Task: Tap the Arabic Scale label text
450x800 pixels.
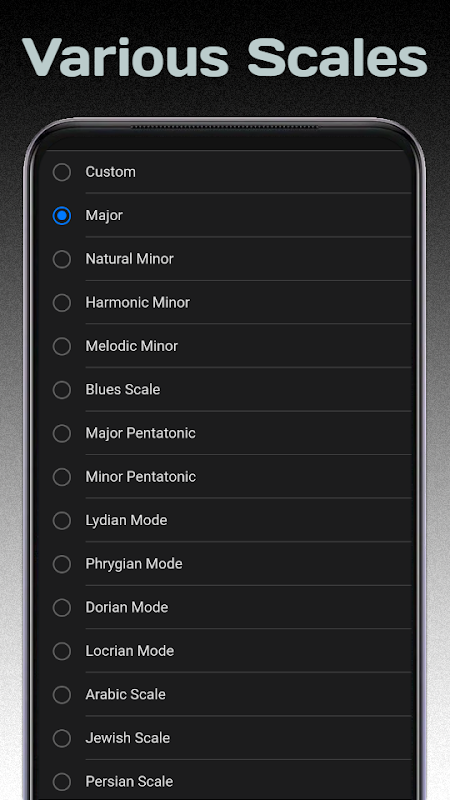Action: coord(126,694)
